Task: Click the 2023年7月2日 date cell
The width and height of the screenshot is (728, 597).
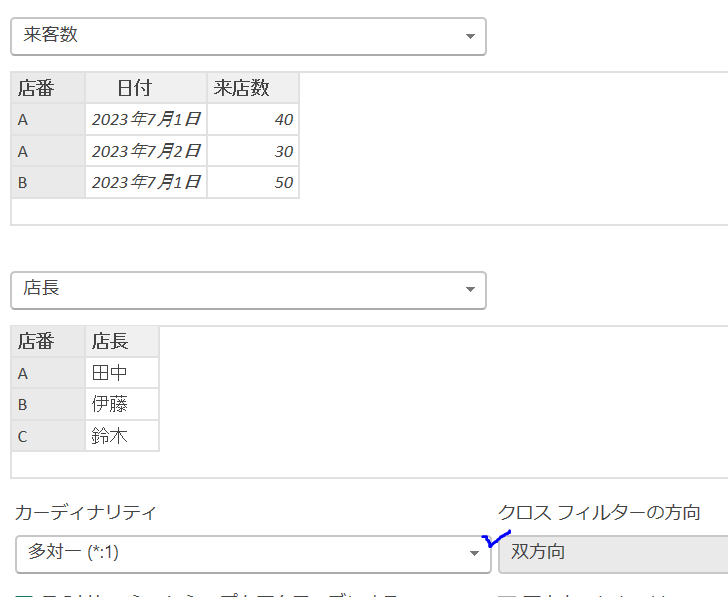Action: point(146,151)
